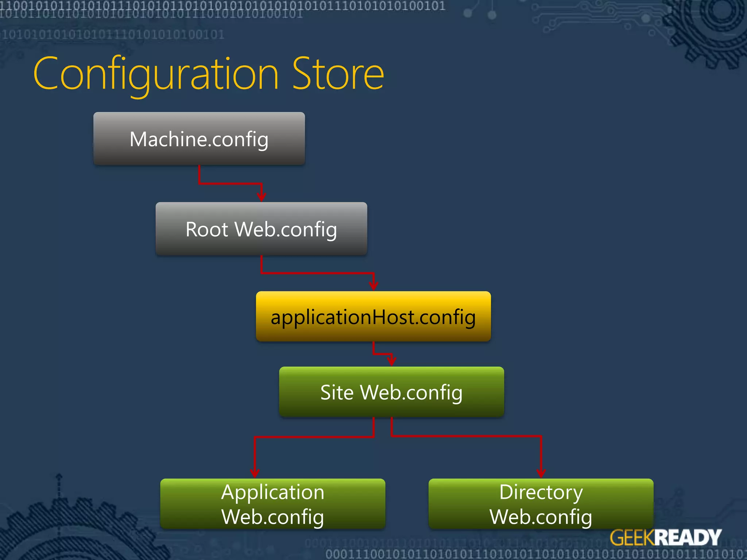The width and height of the screenshot is (747, 560).
Task: Click the Machine.config box
Action: point(199,139)
